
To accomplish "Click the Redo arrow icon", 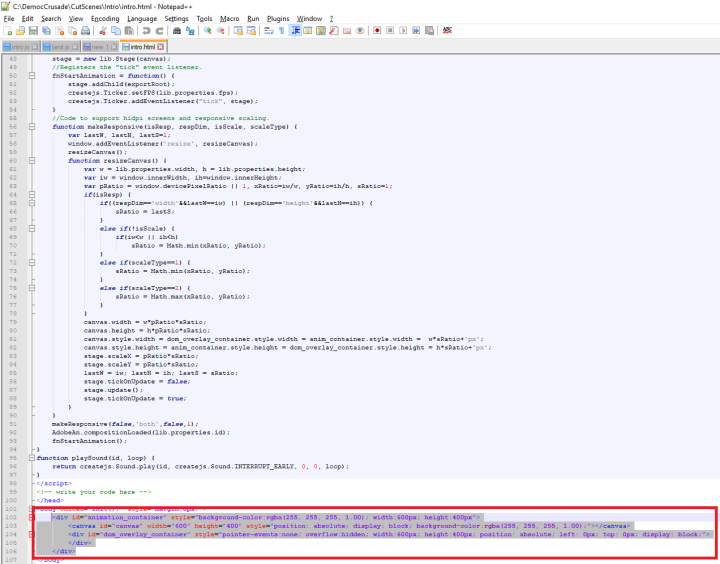I will tap(159, 31).
